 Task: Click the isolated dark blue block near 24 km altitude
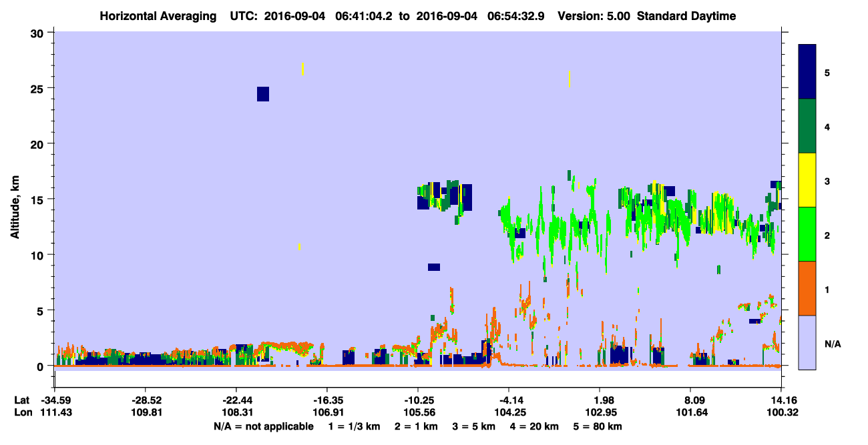[263, 94]
